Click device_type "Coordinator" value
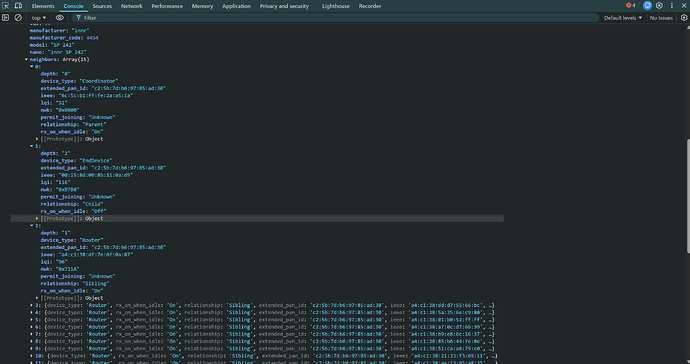The width and height of the screenshot is (690, 364). 99,81
